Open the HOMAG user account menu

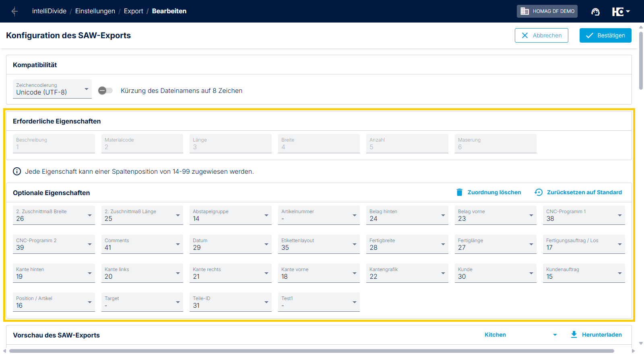[x=621, y=12]
